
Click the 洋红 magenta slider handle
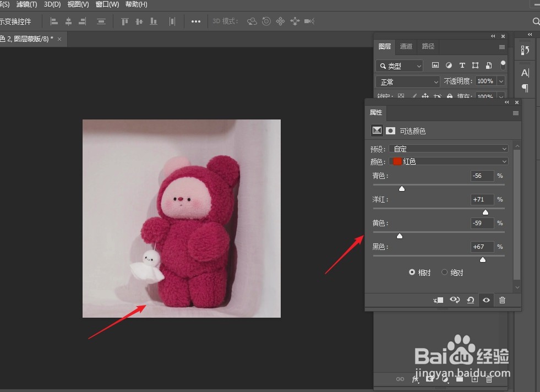pos(486,212)
